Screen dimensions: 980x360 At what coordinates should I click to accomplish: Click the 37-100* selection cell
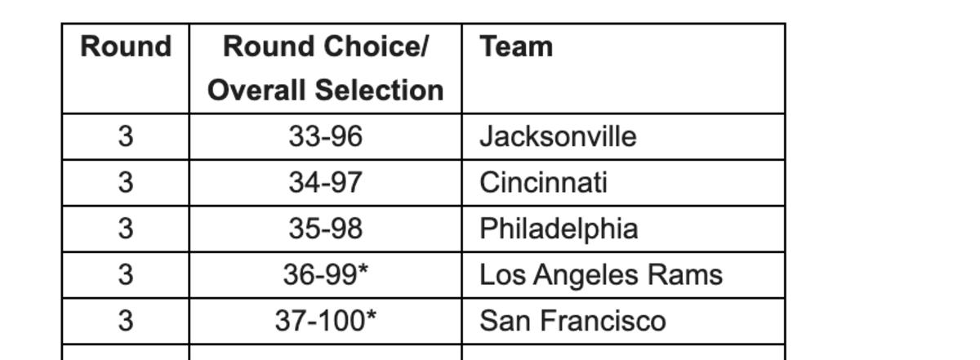click(325, 321)
